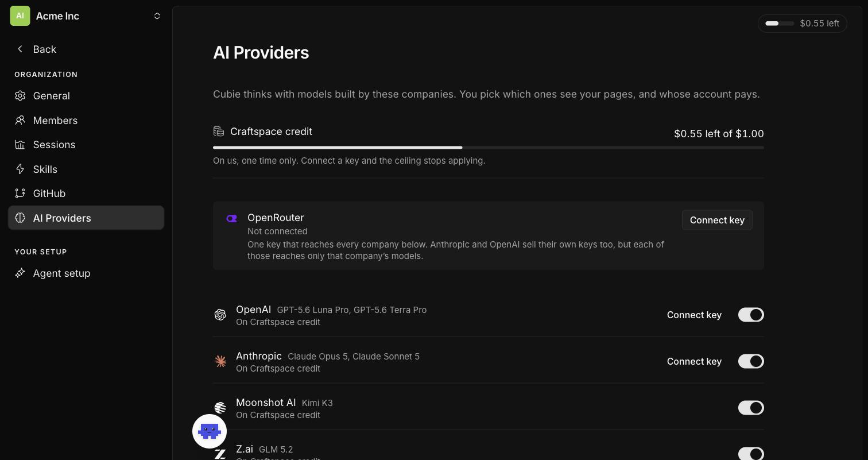Click the "GLM 5.2" model label
Image resolution: width=868 pixels, height=460 pixels.
(276, 450)
